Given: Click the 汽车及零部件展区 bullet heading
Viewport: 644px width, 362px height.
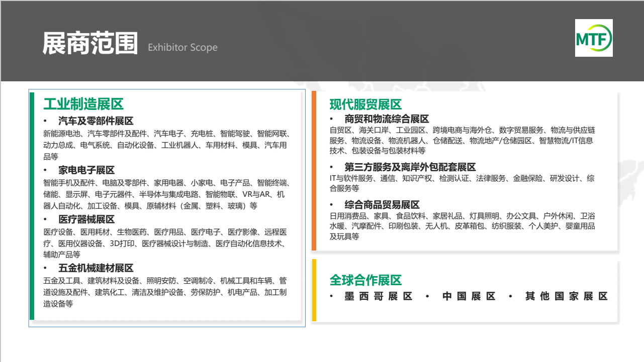Looking at the screenshot, I should point(96,121).
